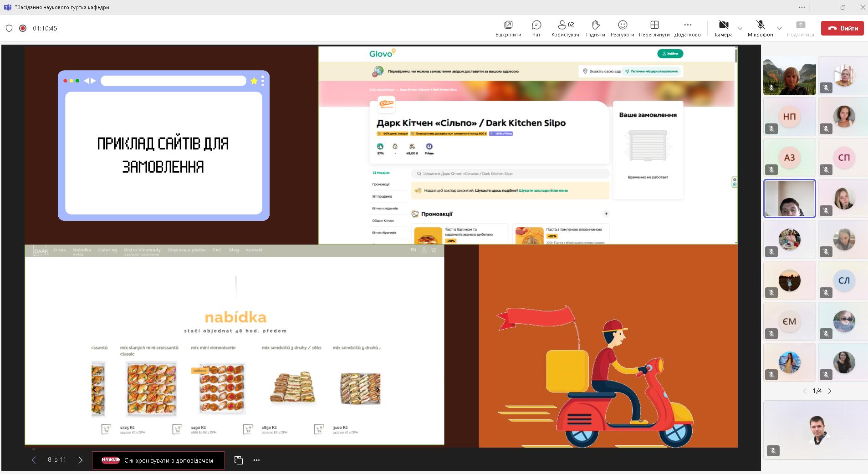Image resolution: width=868 pixels, height=474 pixels.
Task: Click the O nás menu item
Action: pos(60,250)
